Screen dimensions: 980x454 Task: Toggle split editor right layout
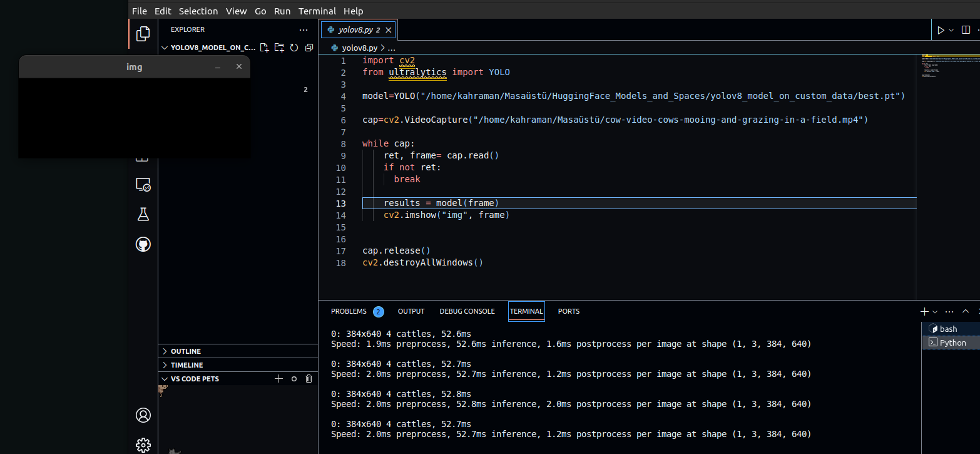(x=966, y=30)
